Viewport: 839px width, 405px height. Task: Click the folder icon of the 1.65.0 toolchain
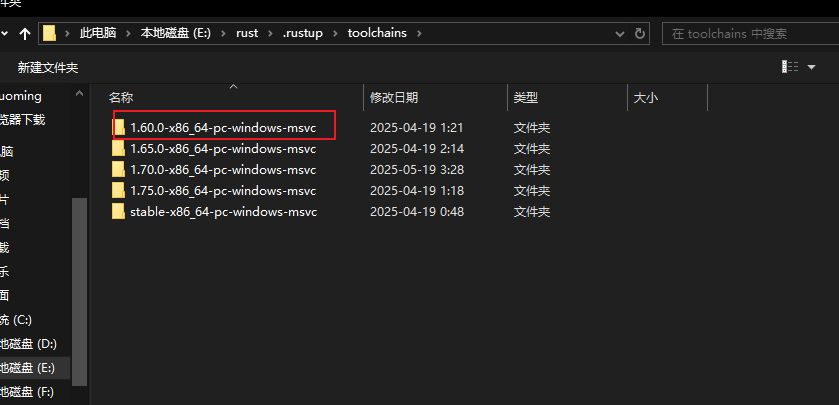tap(118, 148)
